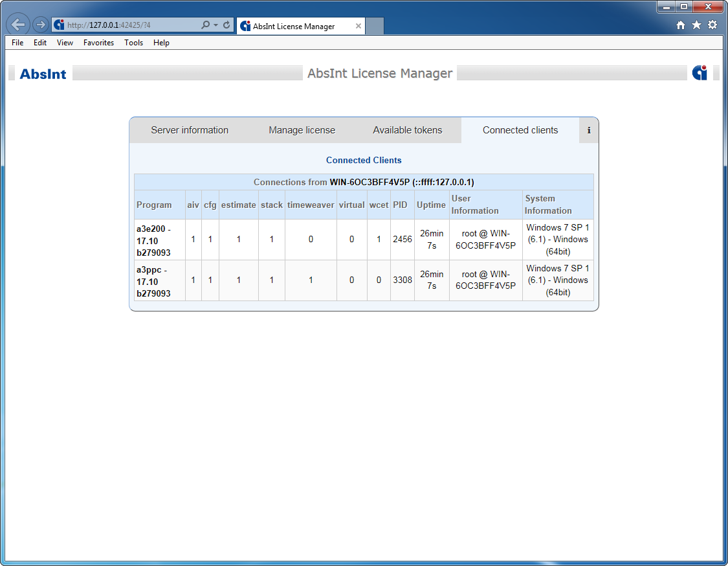Screen dimensions: 728x566
Task: Open the View menu
Action: point(65,43)
